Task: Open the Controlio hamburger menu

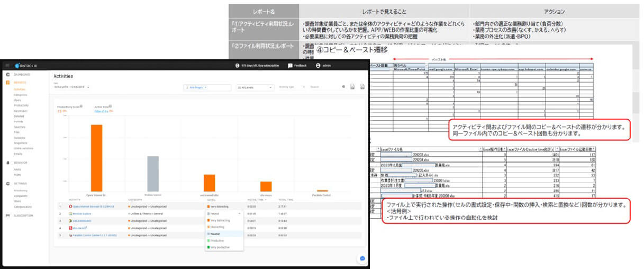Action: click(7, 66)
